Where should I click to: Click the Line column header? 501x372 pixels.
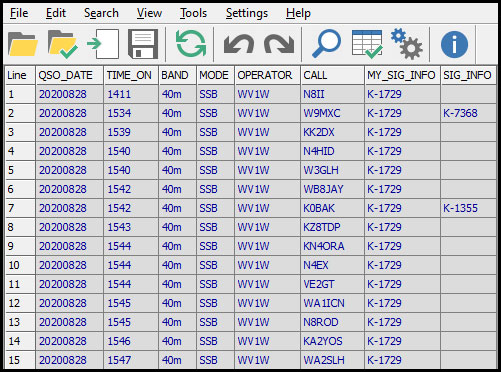[x=20, y=75]
